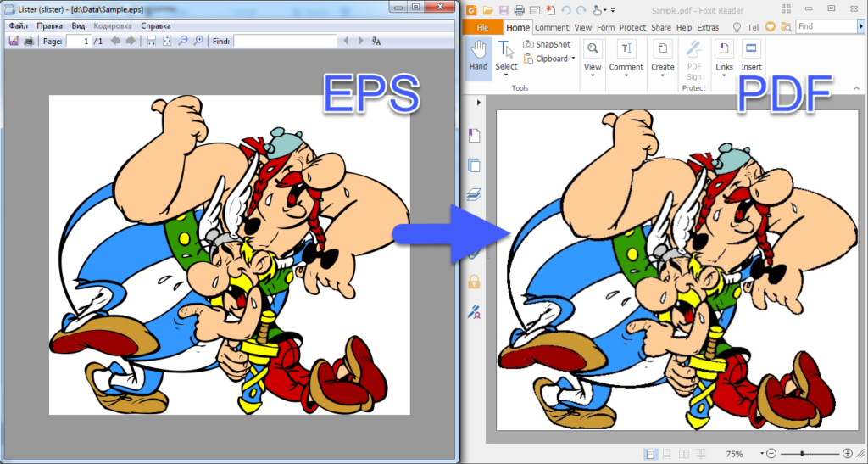Viewport: 868px width, 464px height.
Task: Open the Pages thumbnails panel icon
Action: 475,165
